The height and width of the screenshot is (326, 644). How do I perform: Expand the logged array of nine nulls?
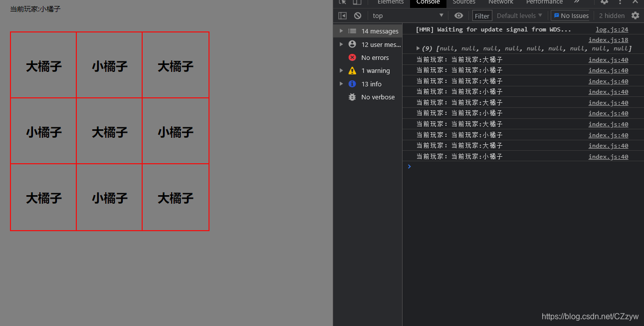418,48
